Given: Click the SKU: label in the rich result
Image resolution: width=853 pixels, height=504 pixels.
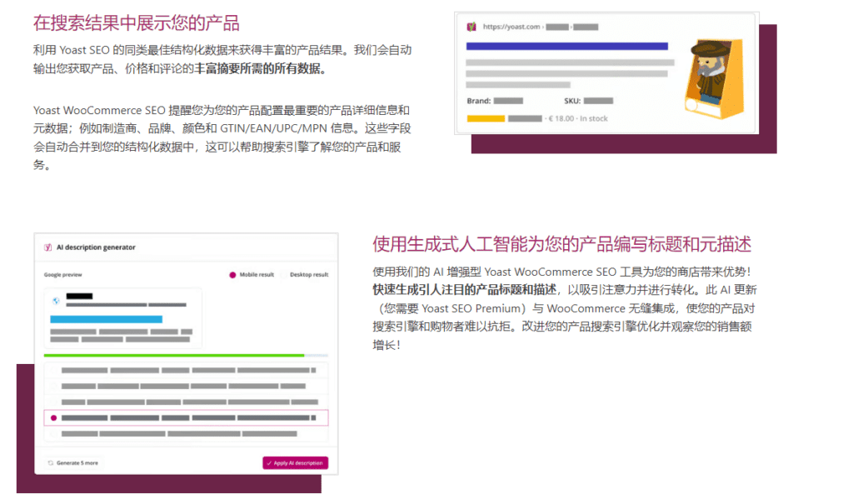Looking at the screenshot, I should 572,101.
